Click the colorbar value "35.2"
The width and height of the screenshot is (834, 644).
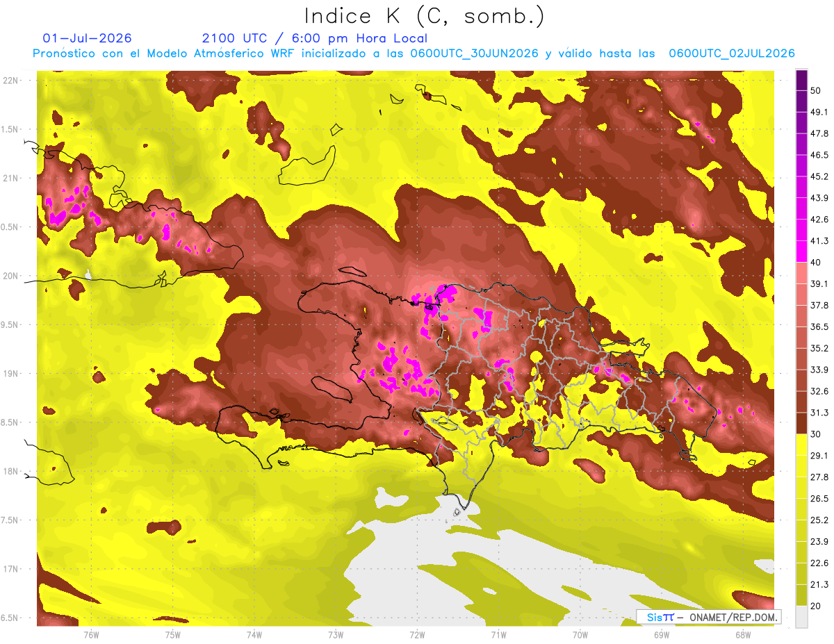tap(820, 348)
